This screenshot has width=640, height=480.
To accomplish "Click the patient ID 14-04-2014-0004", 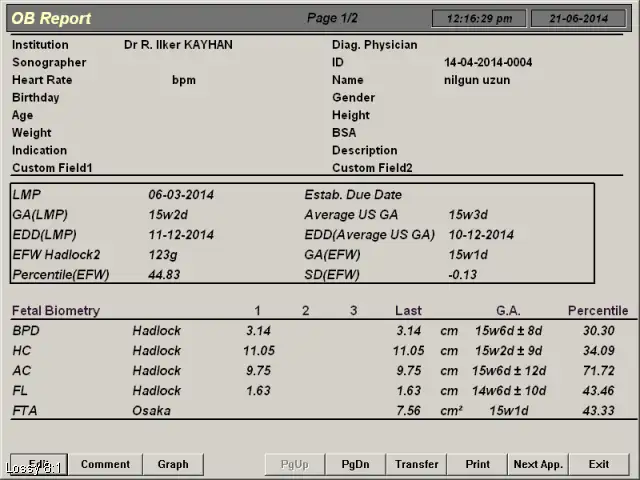I will (x=488, y=63).
